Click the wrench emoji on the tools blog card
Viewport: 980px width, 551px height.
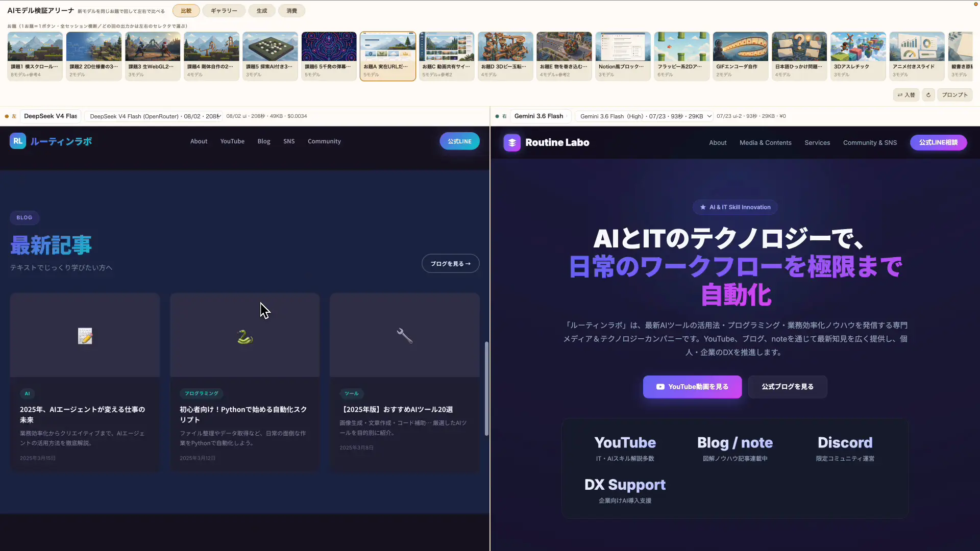click(405, 336)
